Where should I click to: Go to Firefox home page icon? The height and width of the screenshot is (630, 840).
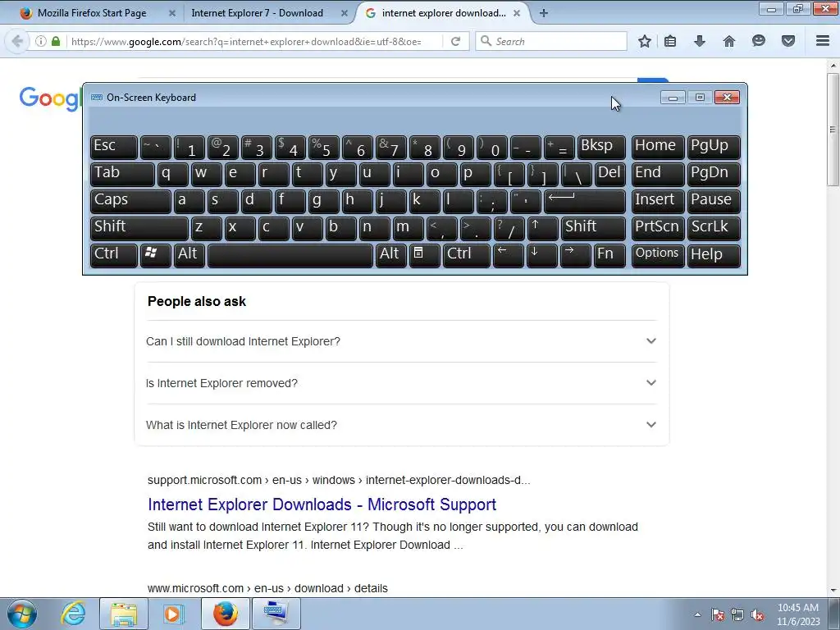click(x=729, y=41)
